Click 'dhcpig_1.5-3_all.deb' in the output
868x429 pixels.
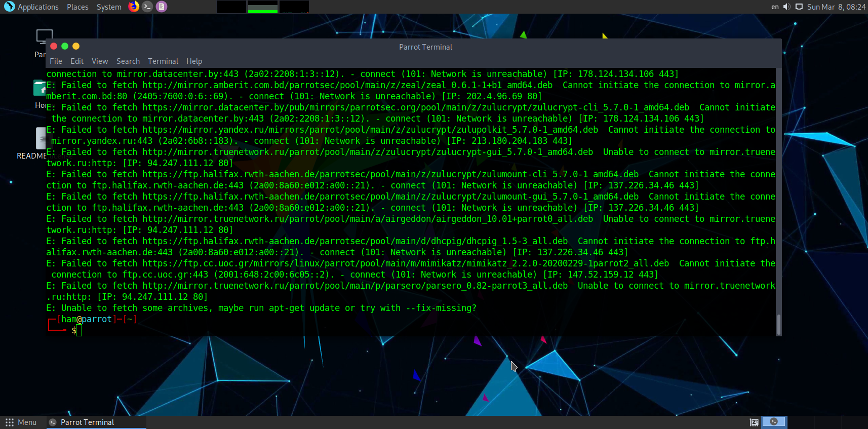pyautogui.click(x=517, y=241)
